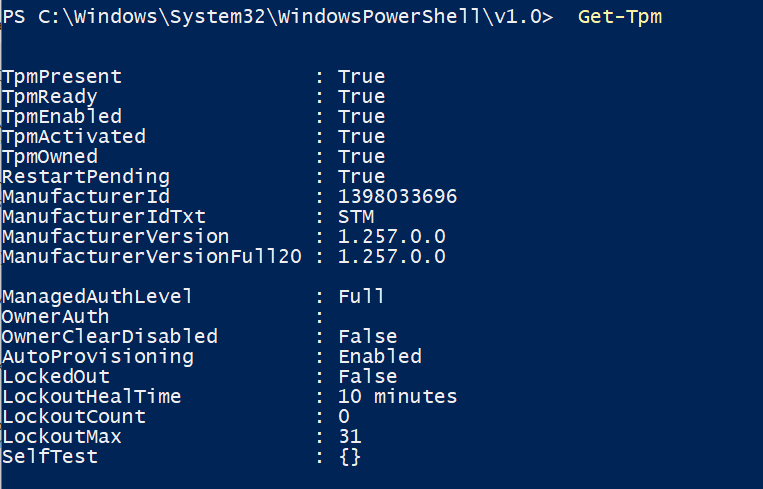Viewport: 763px width, 489px height.
Task: Click the PowerShell prompt path text
Action: (x=278, y=17)
